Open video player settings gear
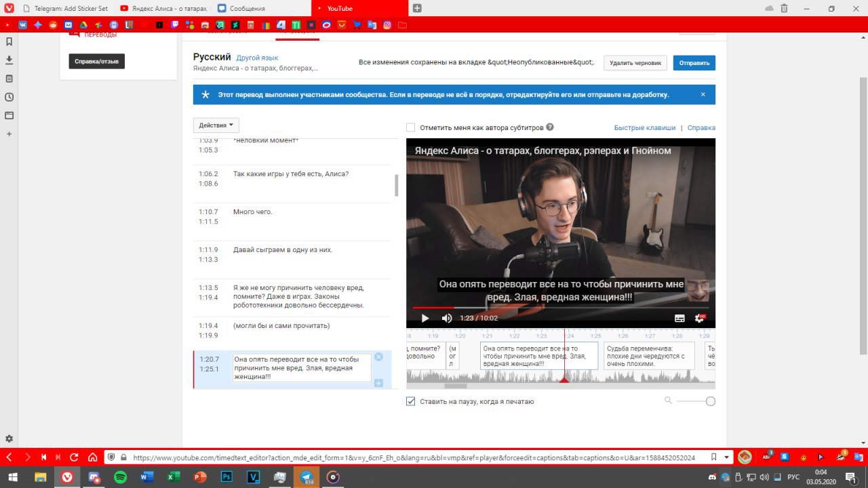The image size is (868, 488). click(699, 318)
